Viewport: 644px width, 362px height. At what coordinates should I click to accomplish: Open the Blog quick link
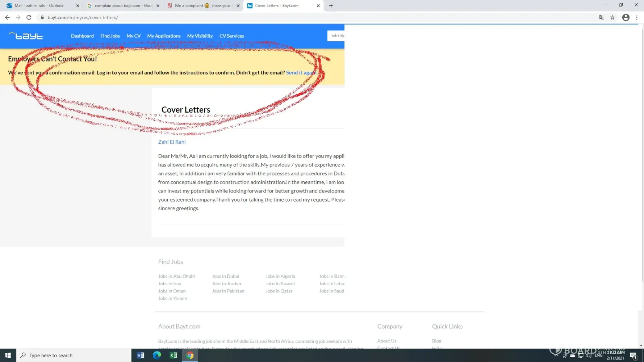click(x=436, y=341)
